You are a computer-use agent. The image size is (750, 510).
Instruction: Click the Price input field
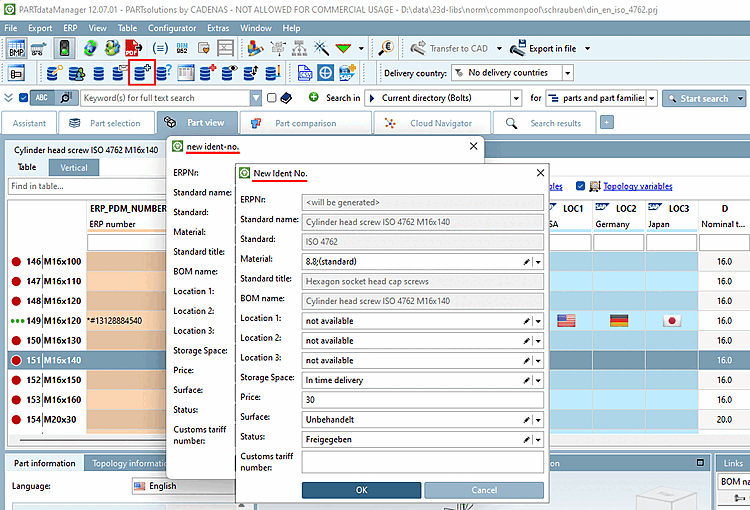422,400
